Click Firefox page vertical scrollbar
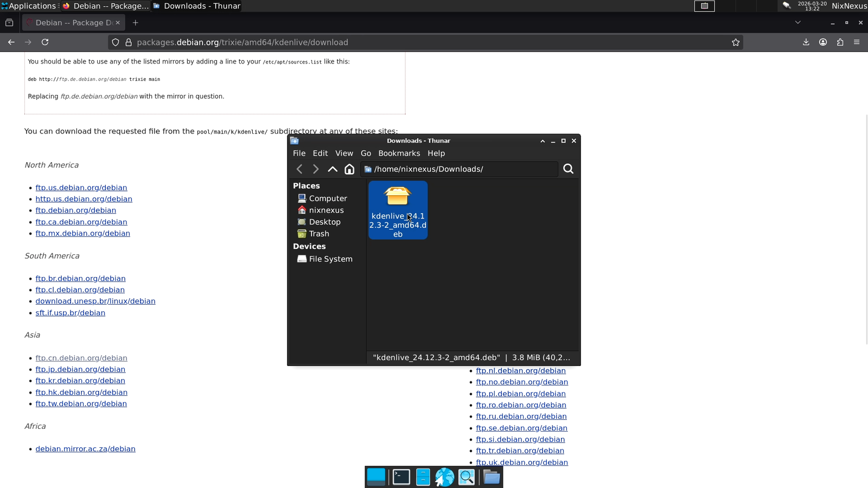Screen dimensions: 868x488 point(866,229)
